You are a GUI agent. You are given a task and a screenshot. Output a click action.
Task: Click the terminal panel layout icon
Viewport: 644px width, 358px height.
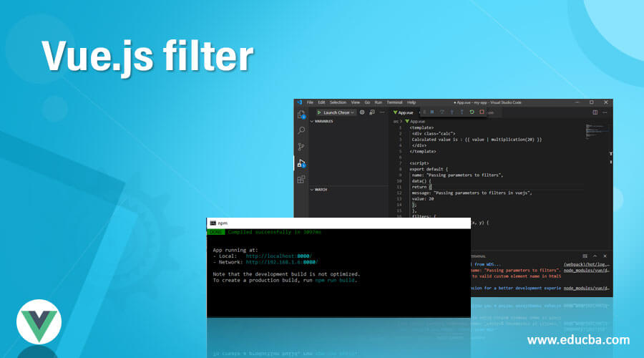point(585,256)
